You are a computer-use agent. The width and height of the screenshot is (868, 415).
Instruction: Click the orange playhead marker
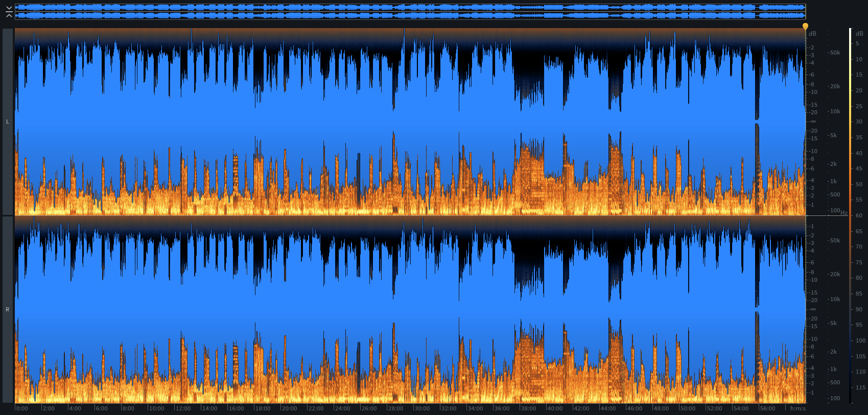(x=805, y=26)
